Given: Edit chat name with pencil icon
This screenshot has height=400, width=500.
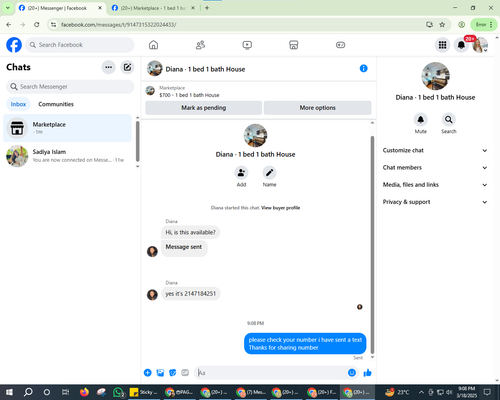Looking at the screenshot, I should coord(269,173).
